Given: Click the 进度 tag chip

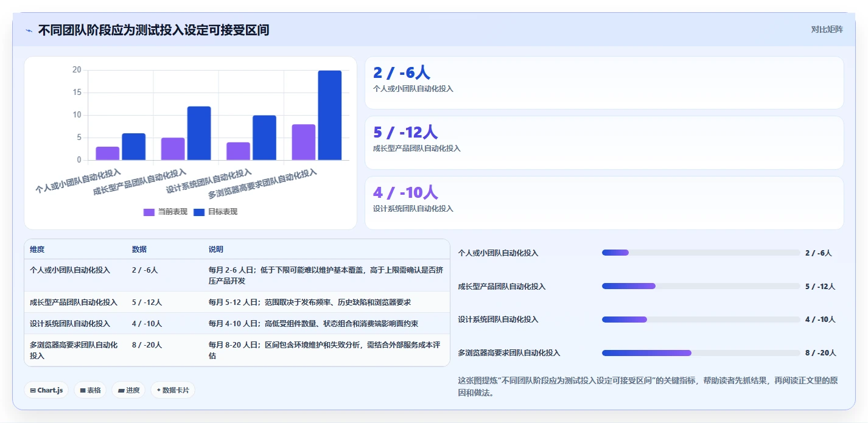Looking at the screenshot, I should tap(128, 390).
